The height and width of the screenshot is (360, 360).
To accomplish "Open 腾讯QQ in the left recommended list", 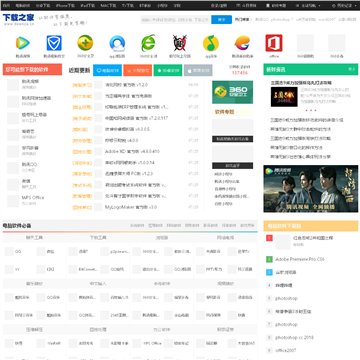I will point(29,165).
